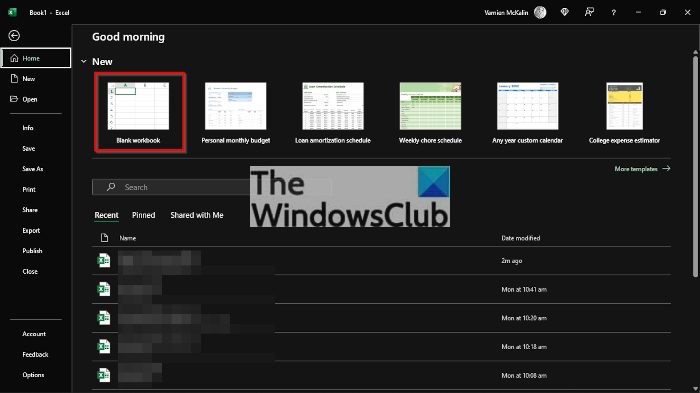
Task: Click the scrollbar up arrow
Action: click(x=696, y=52)
